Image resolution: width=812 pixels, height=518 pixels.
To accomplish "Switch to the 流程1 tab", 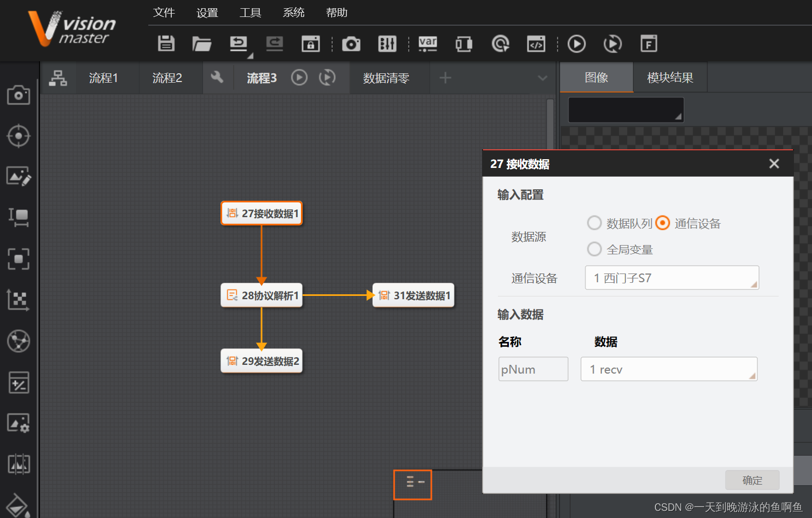I will (x=103, y=78).
